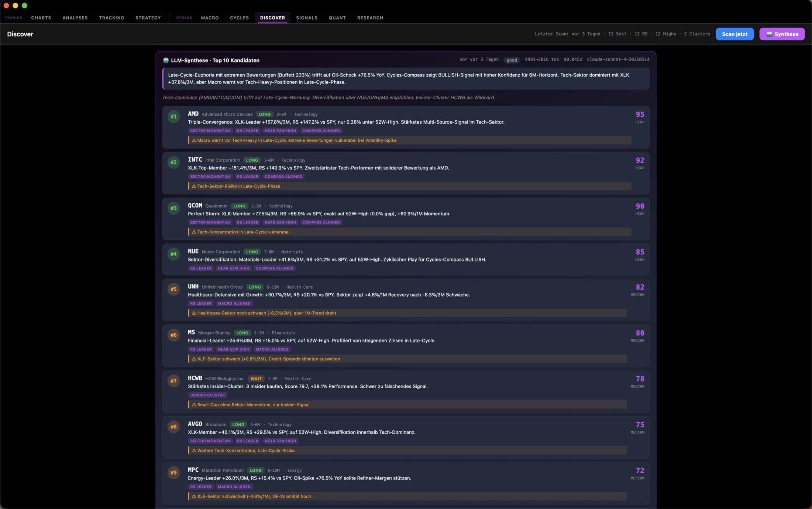This screenshot has width=812, height=509.
Task: Click warning icon in MS XLF-Sektor note
Action: (x=194, y=359)
